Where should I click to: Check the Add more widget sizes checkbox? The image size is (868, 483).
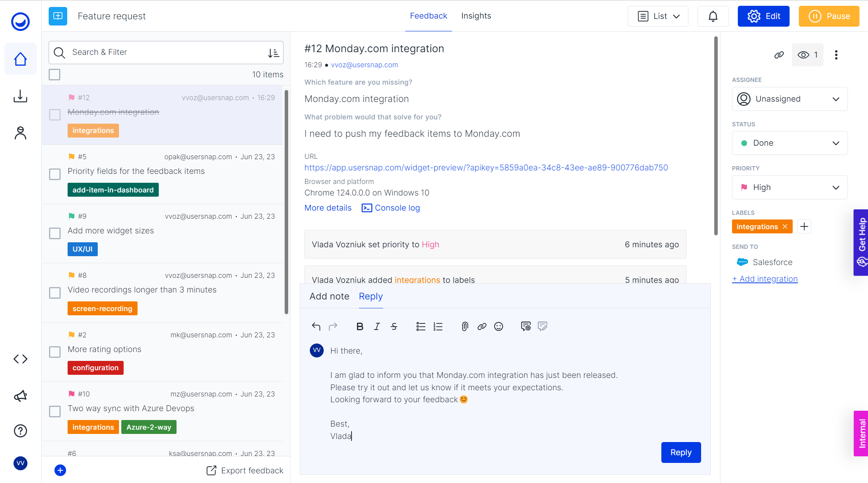pyautogui.click(x=55, y=233)
